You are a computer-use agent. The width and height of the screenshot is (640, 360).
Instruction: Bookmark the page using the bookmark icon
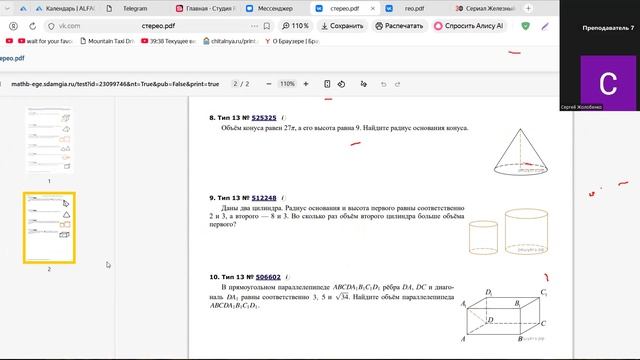click(x=267, y=26)
